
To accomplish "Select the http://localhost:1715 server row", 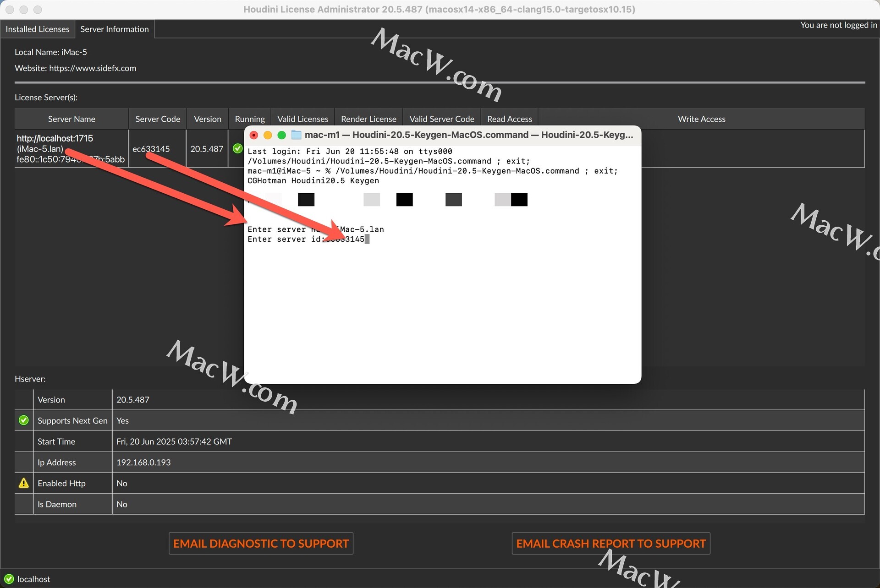I will click(55, 138).
